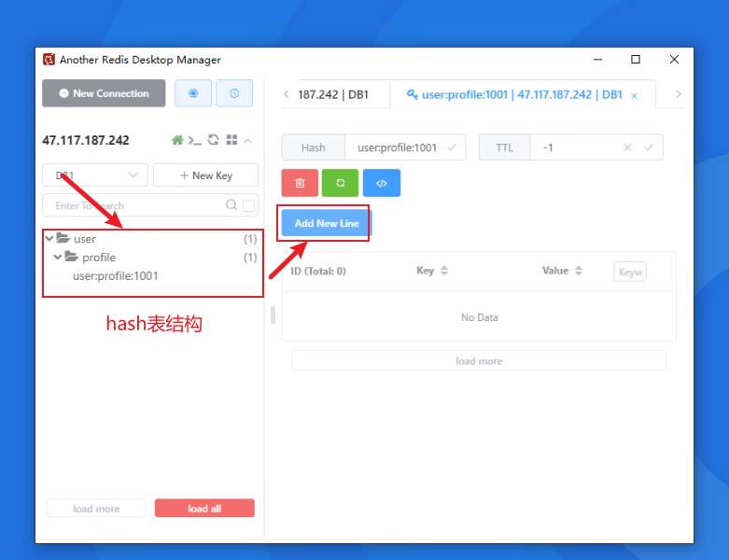729x560 pixels.
Task: Click the Another Redis Desktop Manager app icon
Action: (49, 60)
